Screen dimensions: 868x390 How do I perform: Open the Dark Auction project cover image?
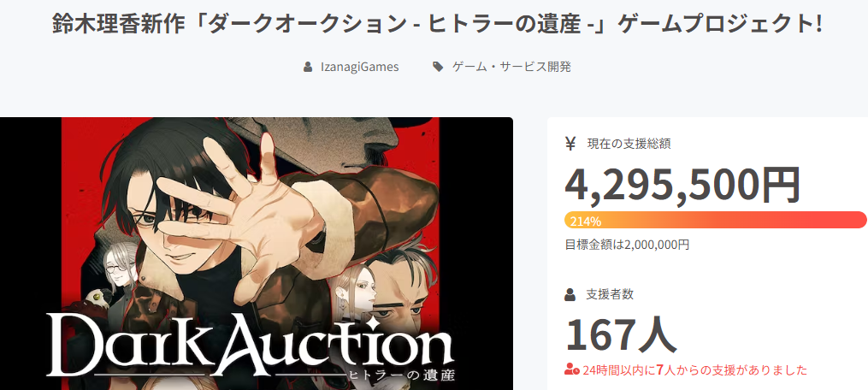(257, 254)
